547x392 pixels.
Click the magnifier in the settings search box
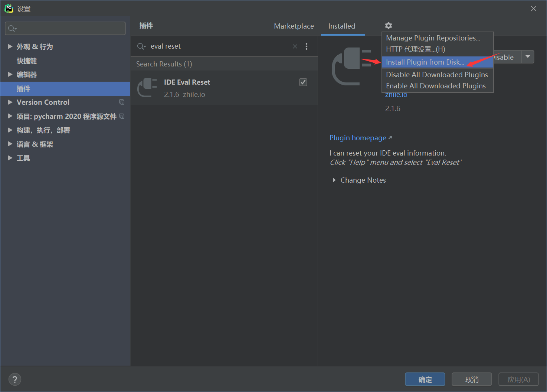point(11,28)
